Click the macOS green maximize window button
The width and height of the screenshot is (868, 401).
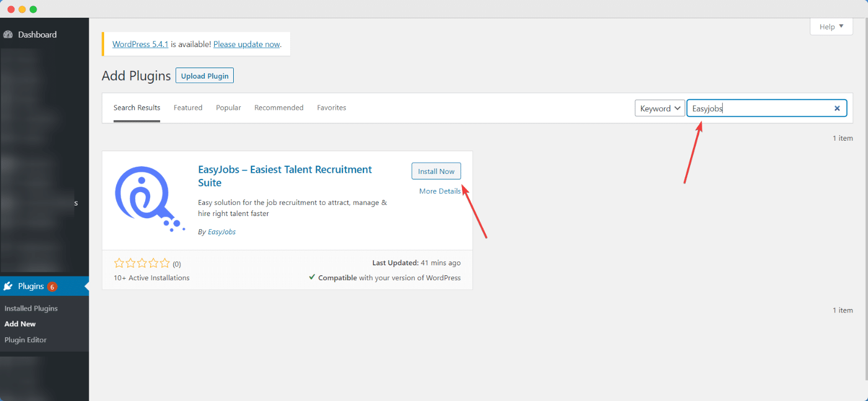[33, 9]
